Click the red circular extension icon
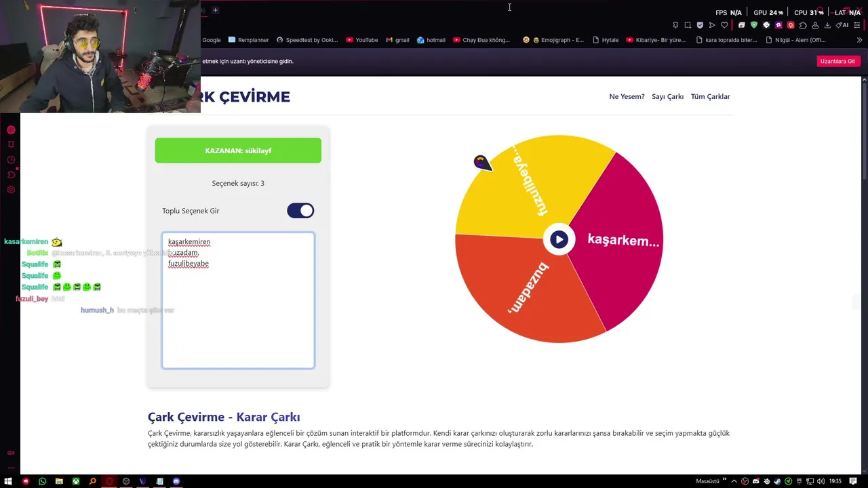 point(791,25)
